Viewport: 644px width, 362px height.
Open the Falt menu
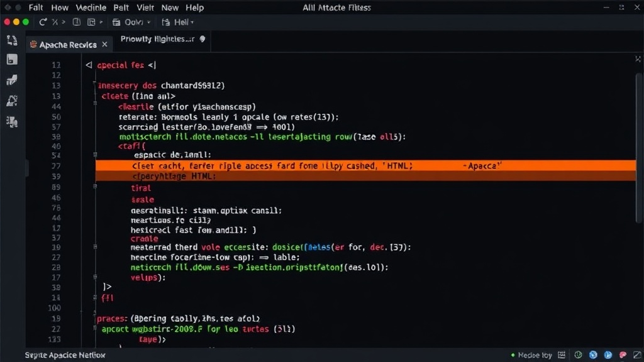pyautogui.click(x=36, y=8)
